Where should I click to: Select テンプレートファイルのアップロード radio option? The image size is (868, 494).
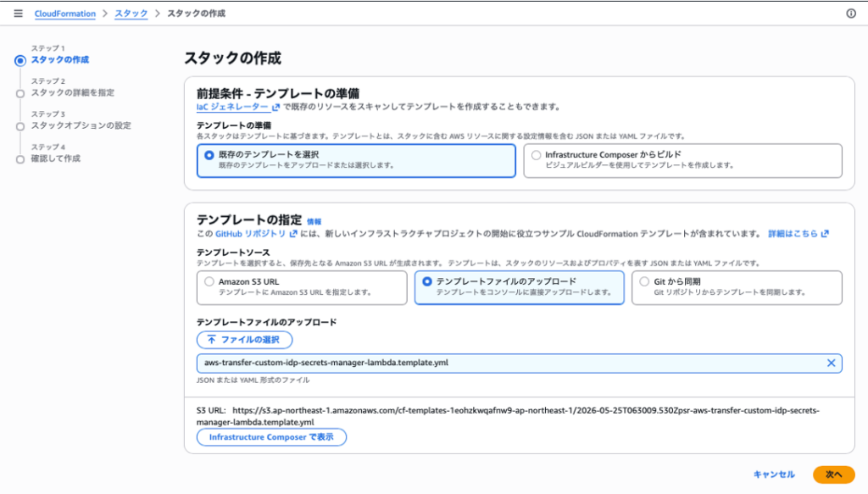pyautogui.click(x=520, y=287)
